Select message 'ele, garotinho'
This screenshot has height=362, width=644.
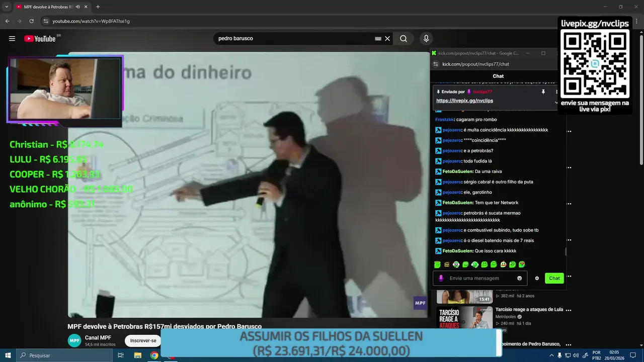pos(478,192)
